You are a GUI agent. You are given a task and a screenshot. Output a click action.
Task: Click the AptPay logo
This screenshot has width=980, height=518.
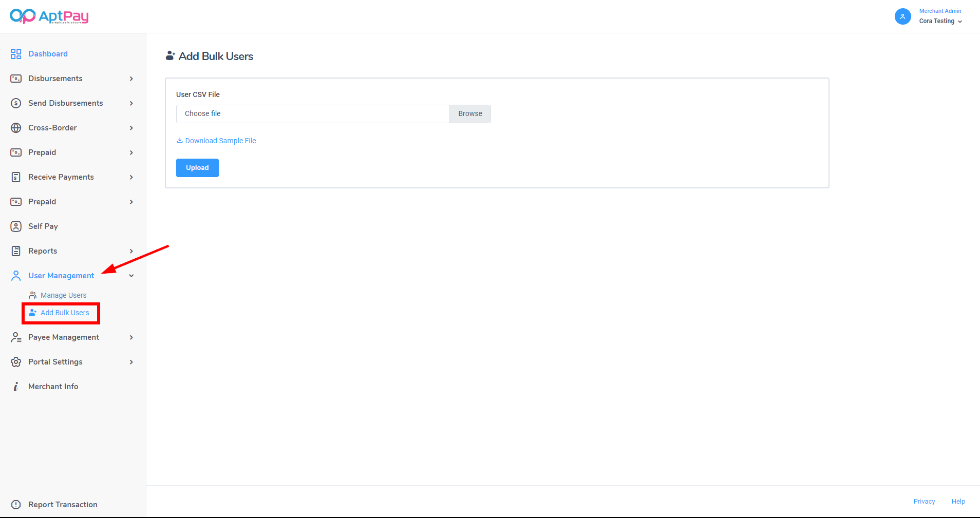tap(49, 16)
